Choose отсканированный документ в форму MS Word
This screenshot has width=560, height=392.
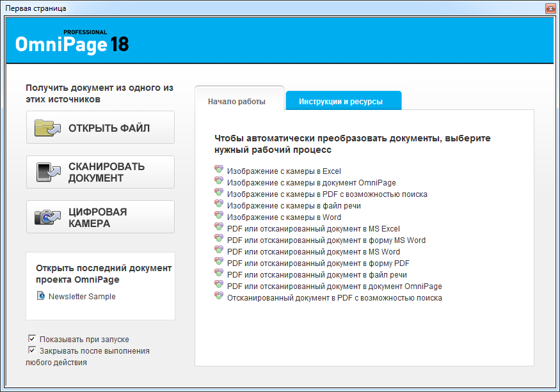[x=326, y=240]
